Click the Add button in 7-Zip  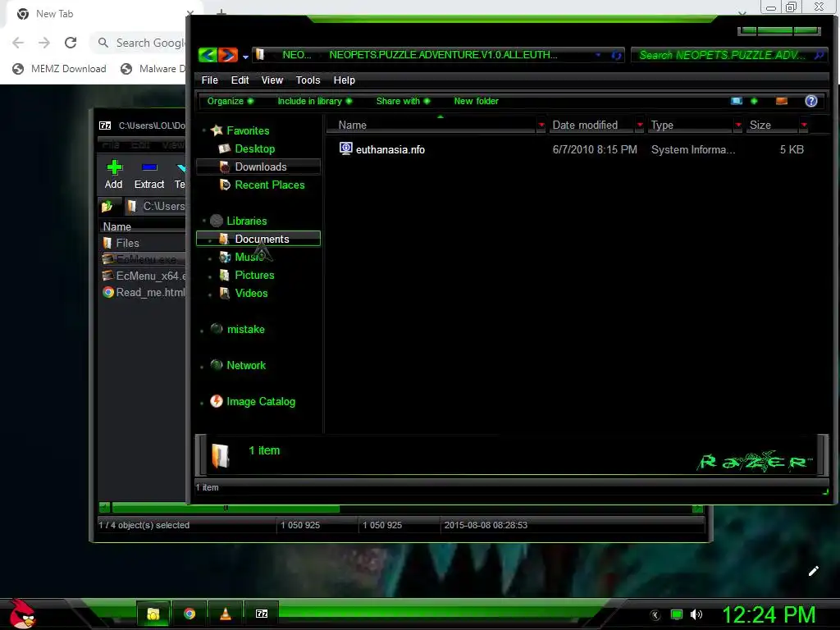click(113, 175)
